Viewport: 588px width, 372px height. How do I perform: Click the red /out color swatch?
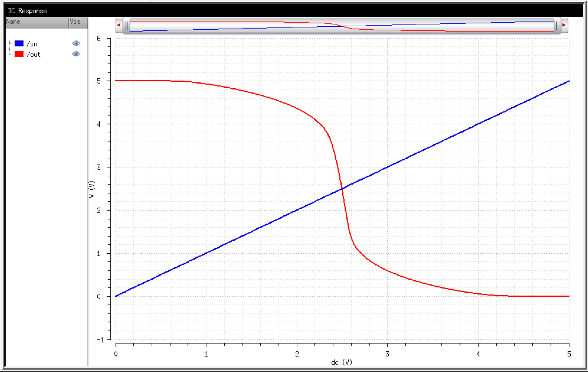[19, 54]
